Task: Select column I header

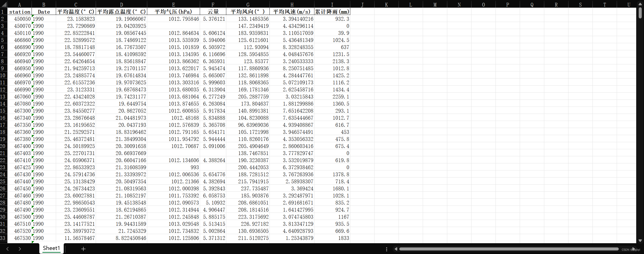Action: [x=332, y=5]
